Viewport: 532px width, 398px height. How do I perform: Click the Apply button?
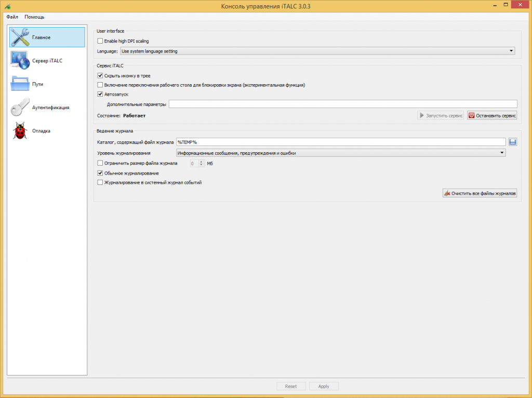tap(324, 387)
